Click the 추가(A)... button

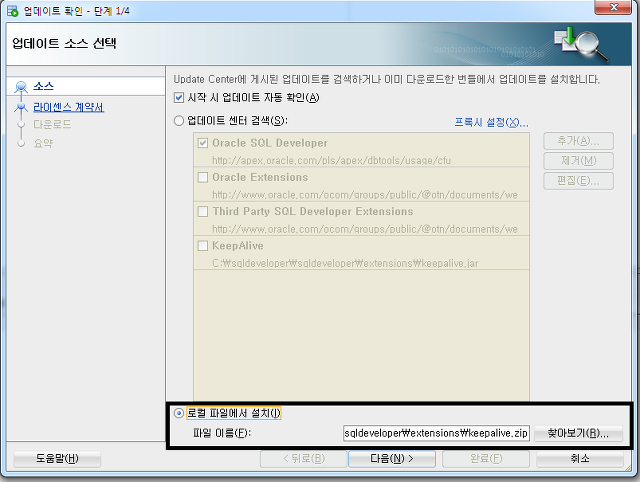(x=578, y=141)
